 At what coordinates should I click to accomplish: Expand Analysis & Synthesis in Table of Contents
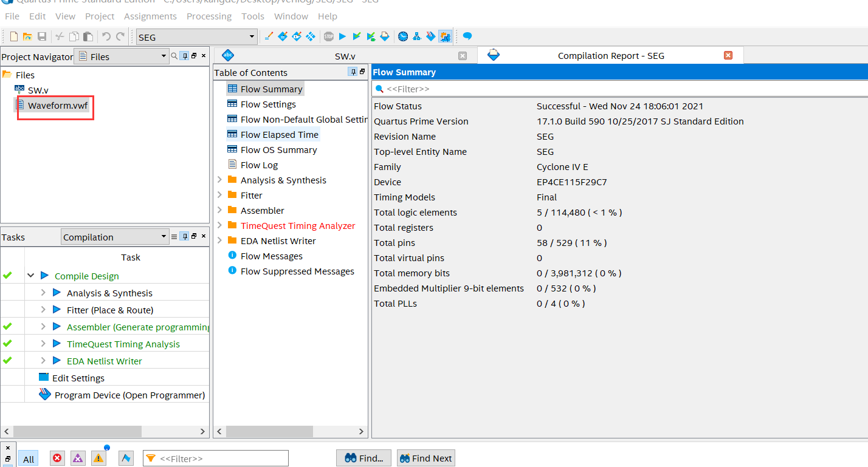219,180
